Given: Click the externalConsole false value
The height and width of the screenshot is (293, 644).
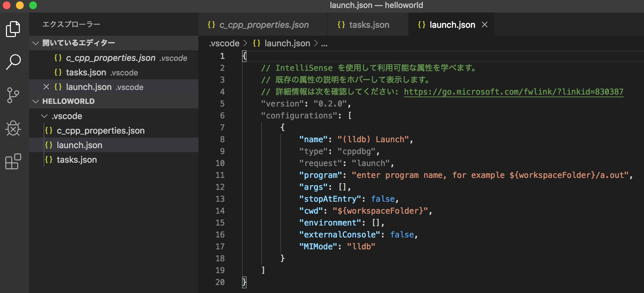Looking at the screenshot, I should click(x=402, y=234).
